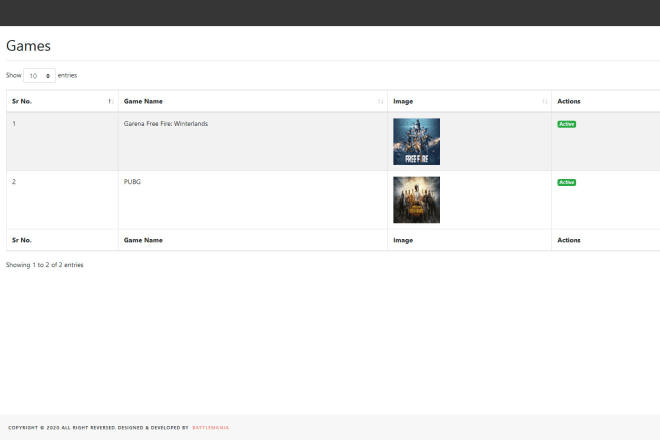Select the PUBG game name cell

253,200
